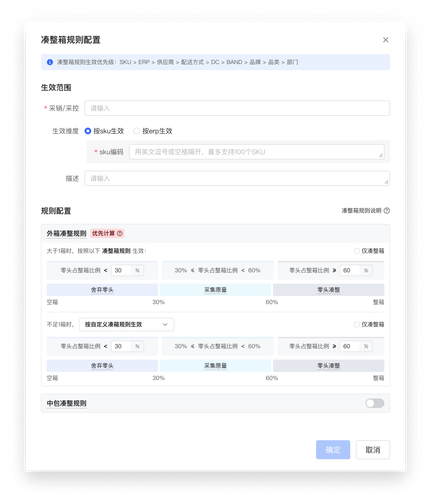Click 零头凑整 bar in 不足1箱时 rule
The height and width of the screenshot is (500, 431).
click(328, 366)
